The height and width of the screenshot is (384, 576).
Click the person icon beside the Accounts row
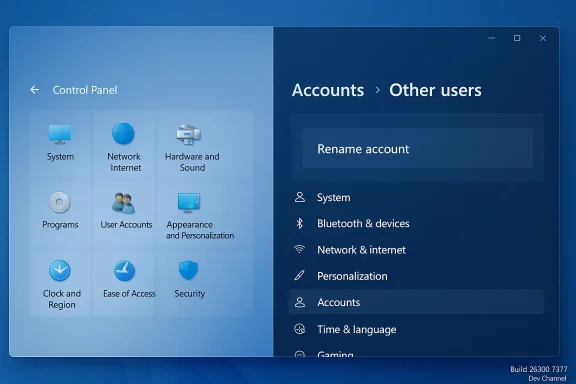point(300,302)
